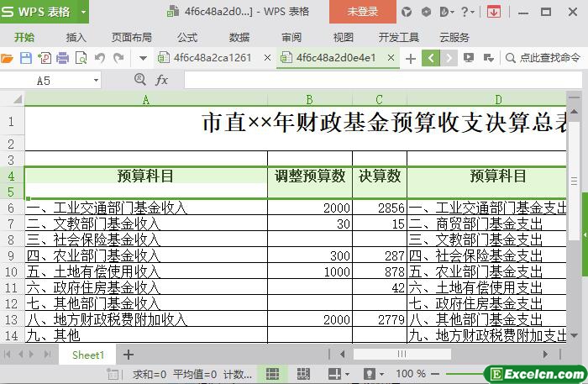Open the 公式 ribbon tab
The width and height of the screenshot is (588, 384).
coord(187,37)
